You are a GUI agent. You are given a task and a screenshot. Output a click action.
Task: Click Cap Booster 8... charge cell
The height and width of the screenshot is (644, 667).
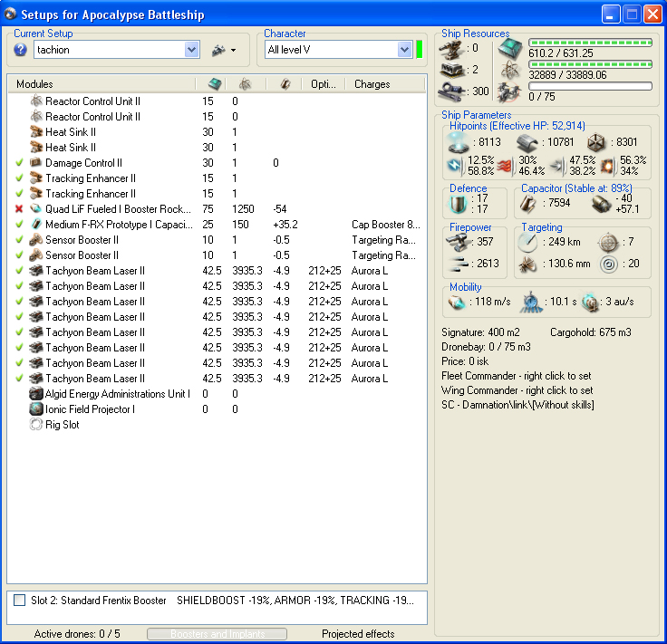pyautogui.click(x=386, y=225)
